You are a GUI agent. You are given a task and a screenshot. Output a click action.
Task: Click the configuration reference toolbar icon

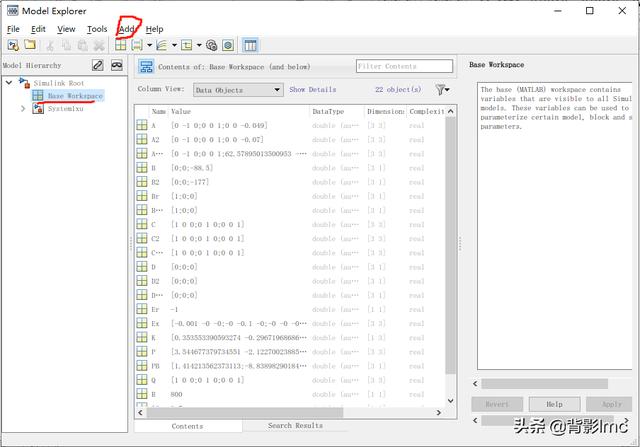(x=228, y=45)
